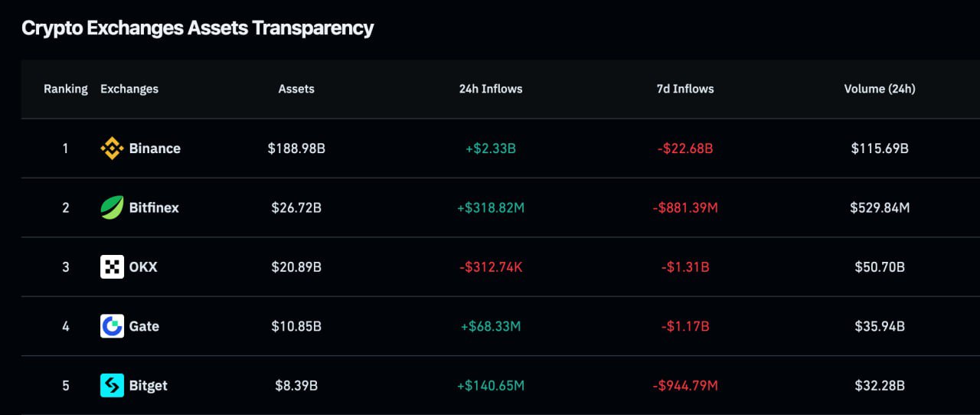The width and height of the screenshot is (980, 415).
Task: Select the Bitget exchange name
Action: pos(149,385)
